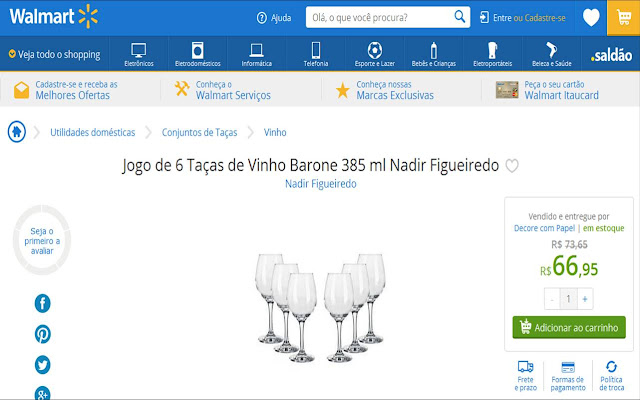Share product on Facebook
Image resolution: width=640 pixels, height=400 pixels.
point(42,303)
